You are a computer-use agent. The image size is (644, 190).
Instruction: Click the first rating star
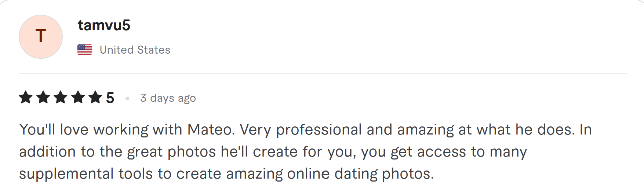26,98
